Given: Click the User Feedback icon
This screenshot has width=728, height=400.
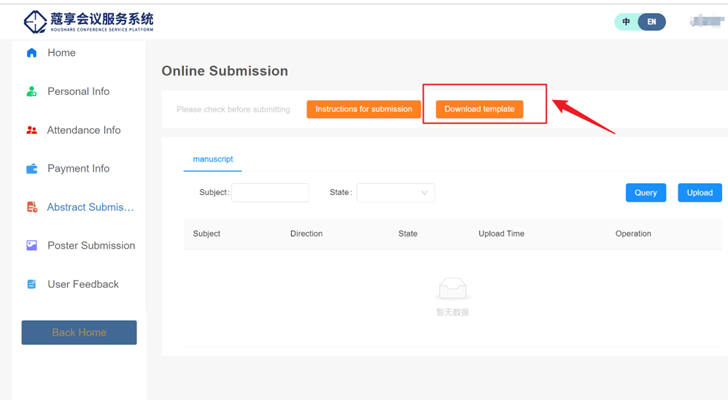Looking at the screenshot, I should click(32, 285).
